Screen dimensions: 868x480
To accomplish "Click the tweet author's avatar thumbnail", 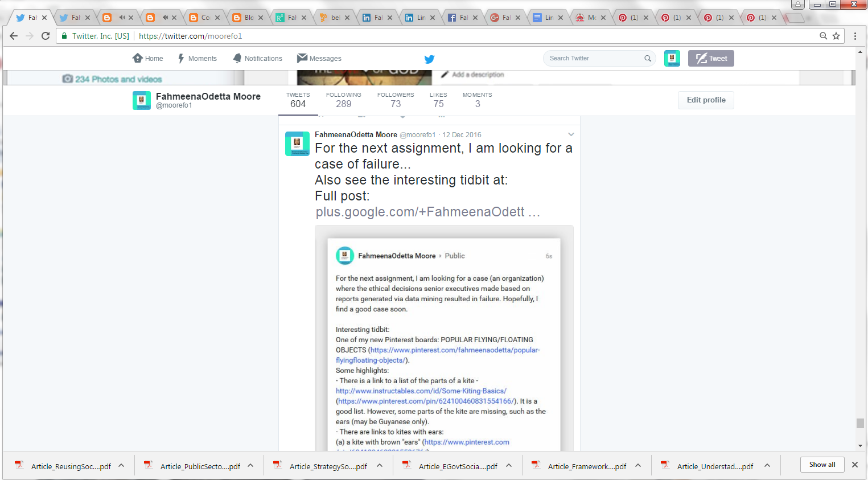I will click(x=297, y=143).
